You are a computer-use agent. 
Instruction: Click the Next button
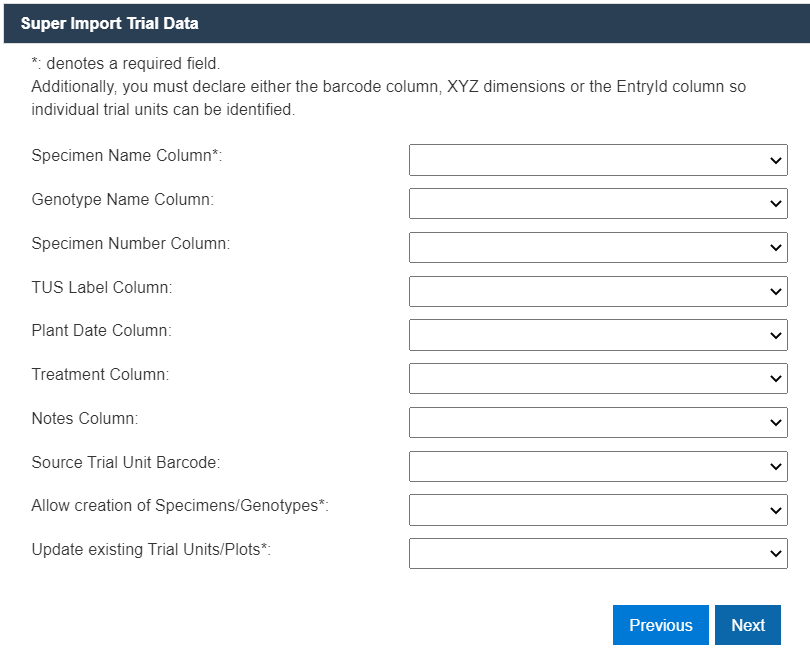coord(747,624)
